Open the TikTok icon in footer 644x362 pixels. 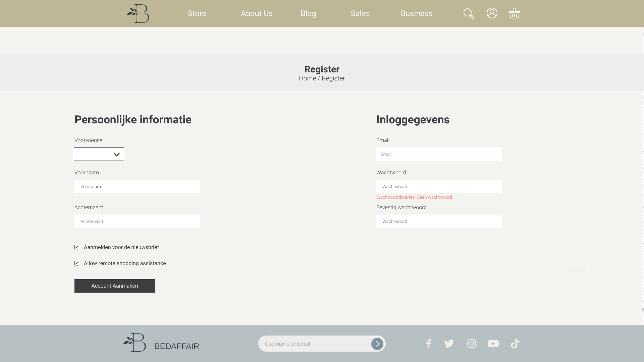click(x=515, y=344)
